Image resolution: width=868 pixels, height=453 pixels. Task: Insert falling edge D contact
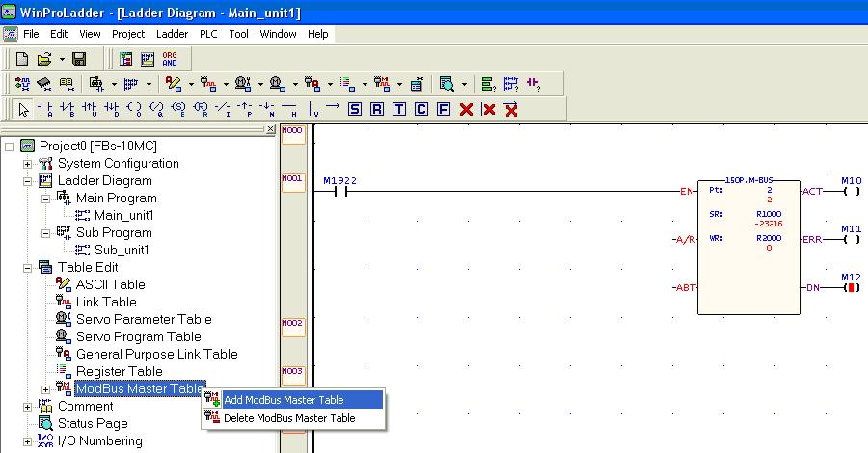(111, 109)
